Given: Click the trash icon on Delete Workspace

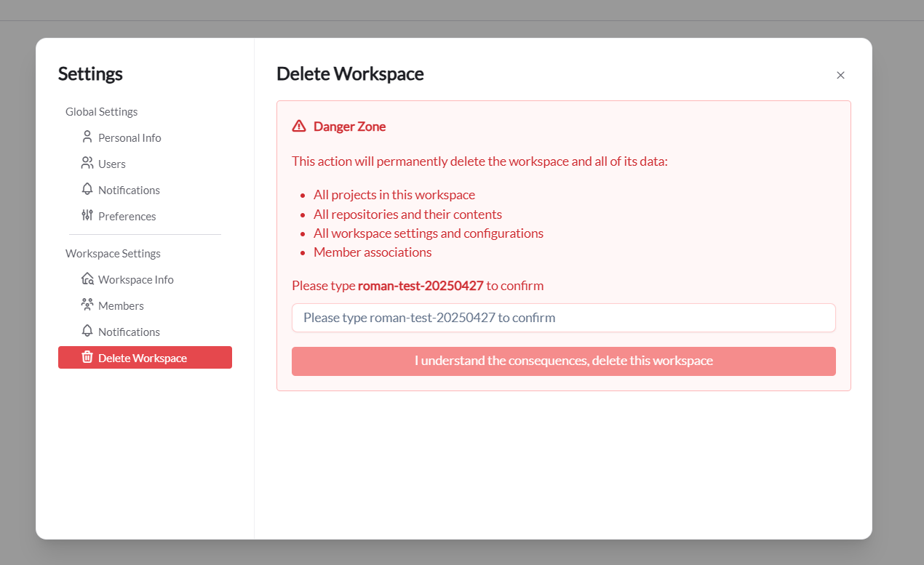Looking at the screenshot, I should click(x=87, y=357).
